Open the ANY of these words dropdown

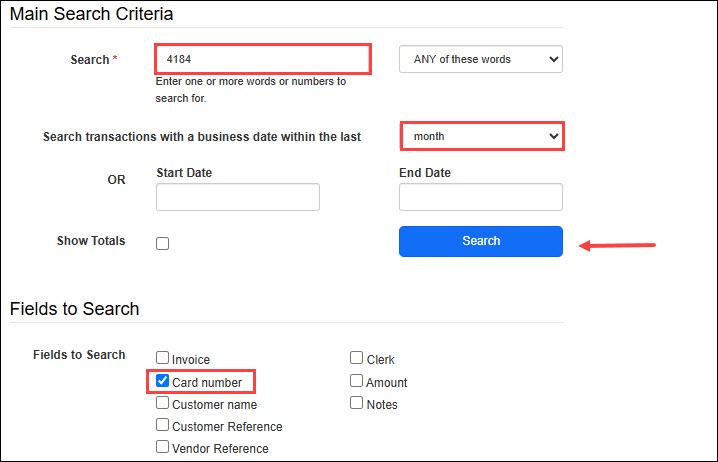(x=480, y=59)
